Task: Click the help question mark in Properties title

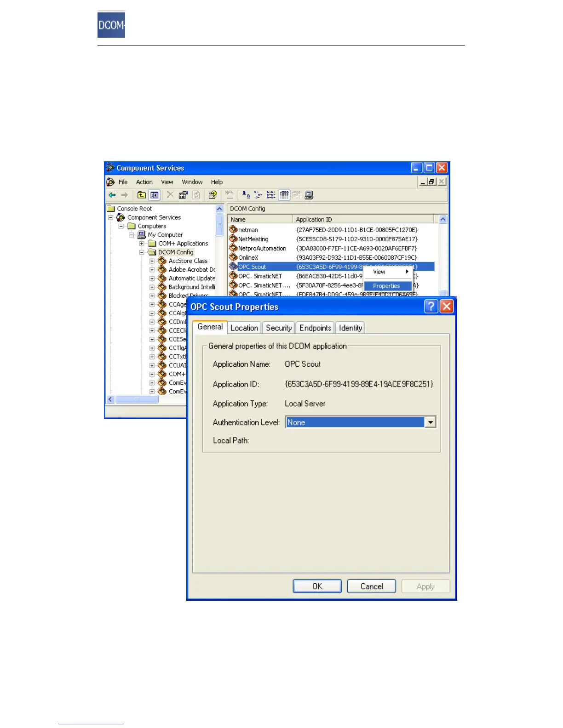Action: (431, 307)
